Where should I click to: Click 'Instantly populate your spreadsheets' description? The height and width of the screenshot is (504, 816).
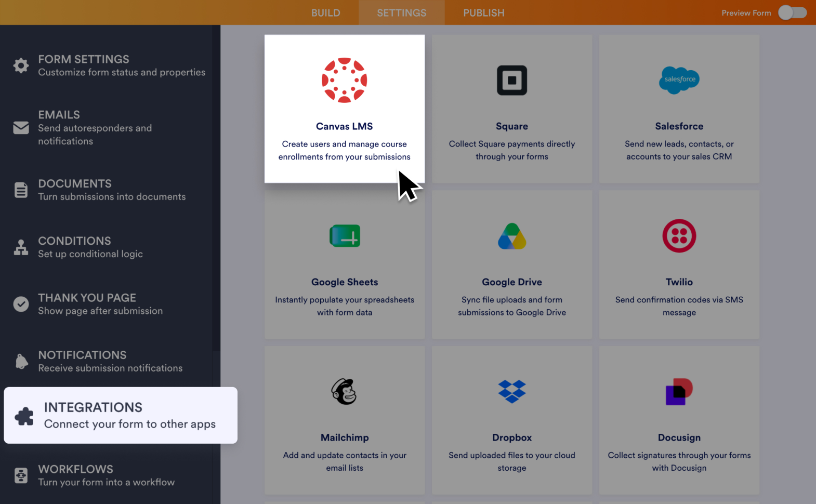[345, 306]
